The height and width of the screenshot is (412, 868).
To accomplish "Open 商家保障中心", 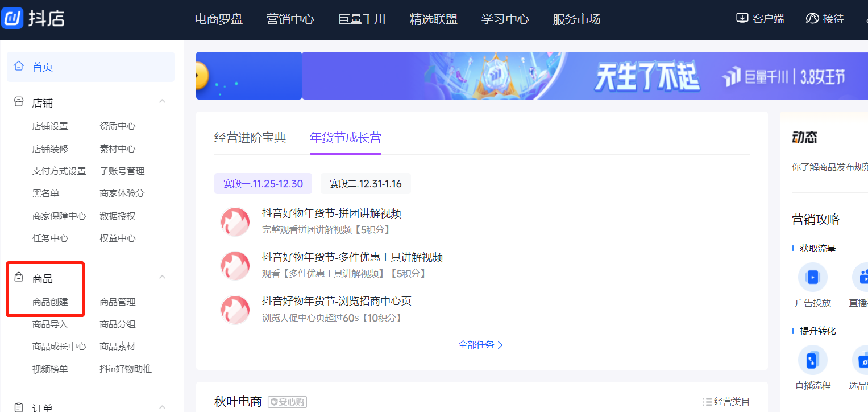I will coord(59,216).
